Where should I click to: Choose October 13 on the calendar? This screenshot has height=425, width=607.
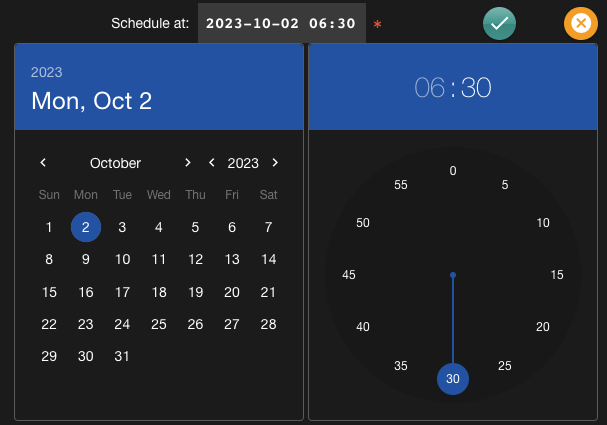click(x=232, y=260)
